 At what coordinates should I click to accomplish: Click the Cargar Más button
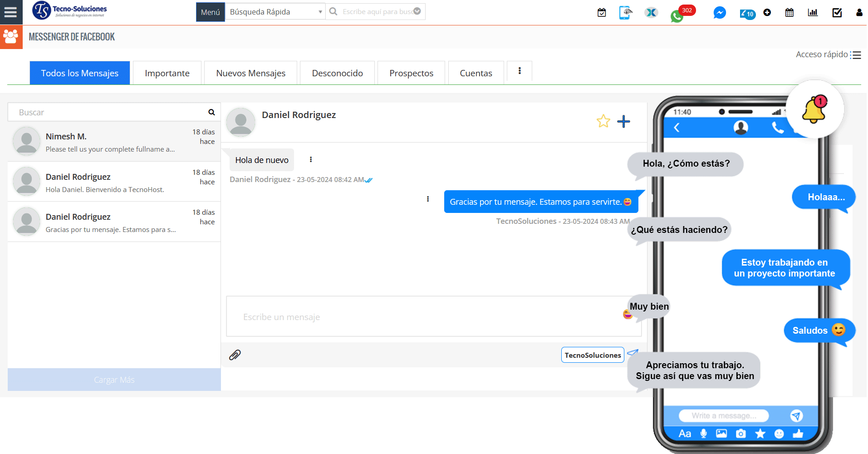click(114, 380)
